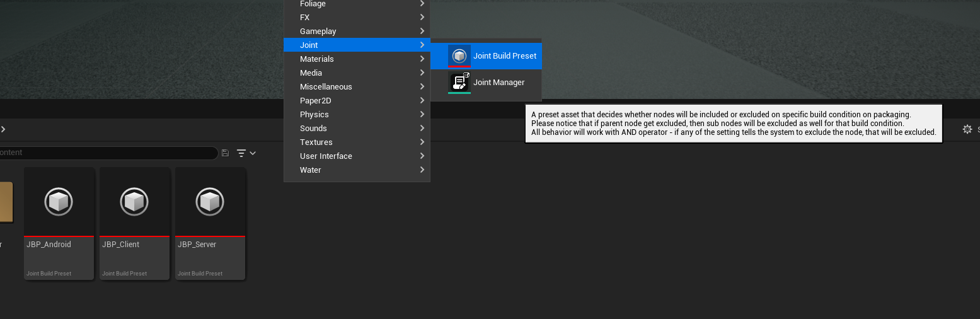Expand the Physics submenu arrow

tap(422, 114)
